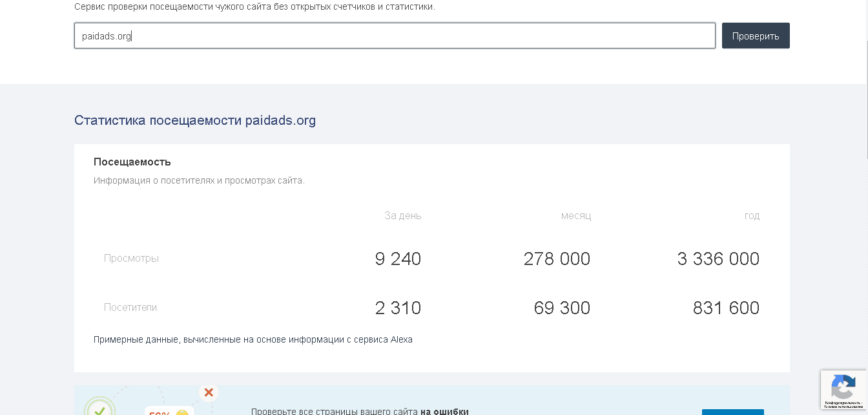Select the heading Статистика посещаемости paidads.org
The height and width of the screenshot is (415, 868).
pos(195,120)
